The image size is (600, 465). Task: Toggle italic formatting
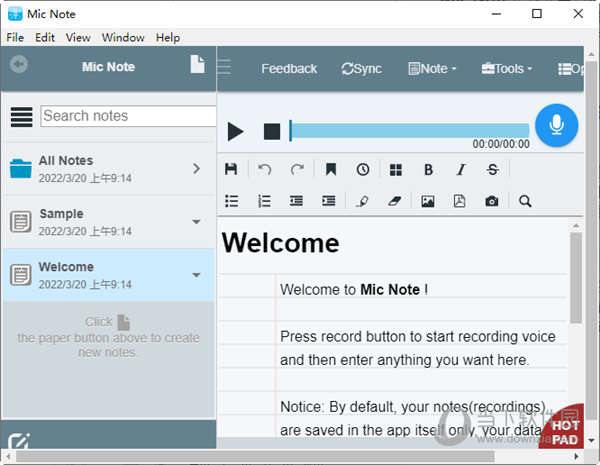coord(461,170)
